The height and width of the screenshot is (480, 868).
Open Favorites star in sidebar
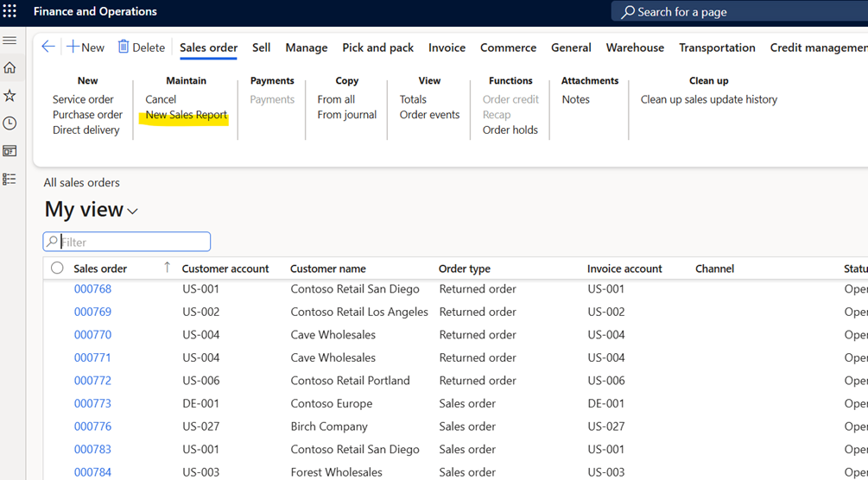coord(10,96)
